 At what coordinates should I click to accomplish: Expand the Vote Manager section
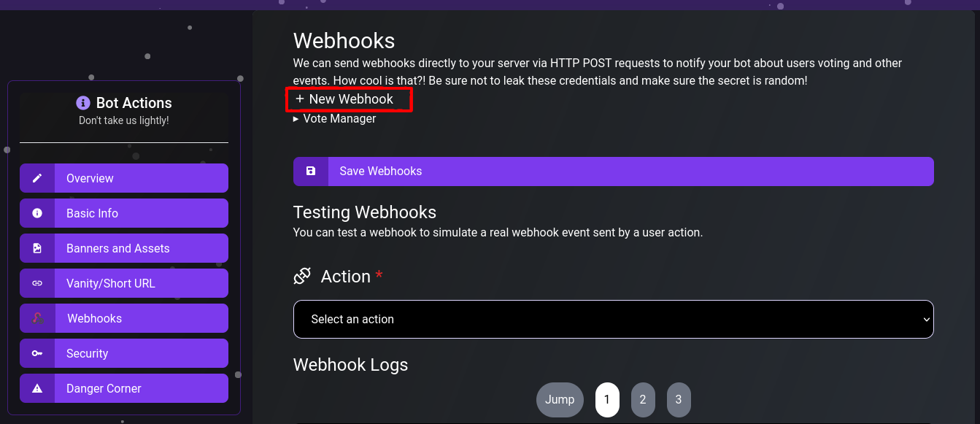tap(335, 118)
